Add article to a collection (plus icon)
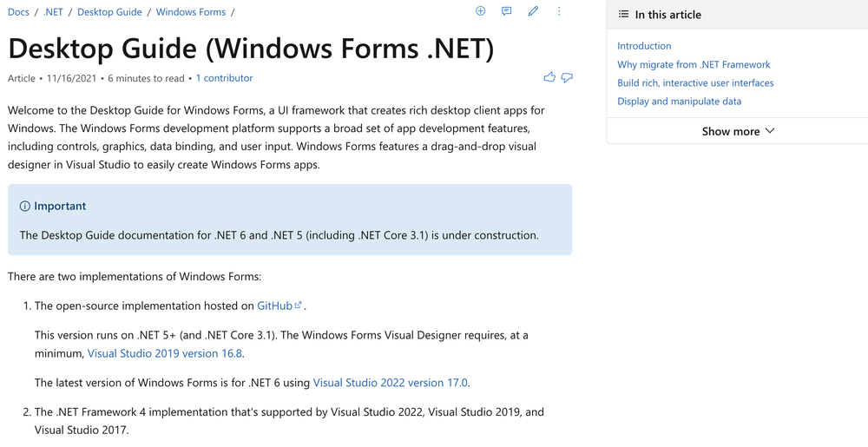Screen dimensions: 868x447 point(481,11)
